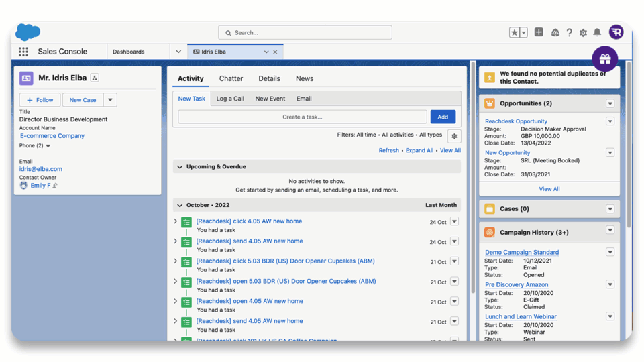The height and width of the screenshot is (362, 644).
Task: Select the New Task sub-tab
Action: click(191, 99)
